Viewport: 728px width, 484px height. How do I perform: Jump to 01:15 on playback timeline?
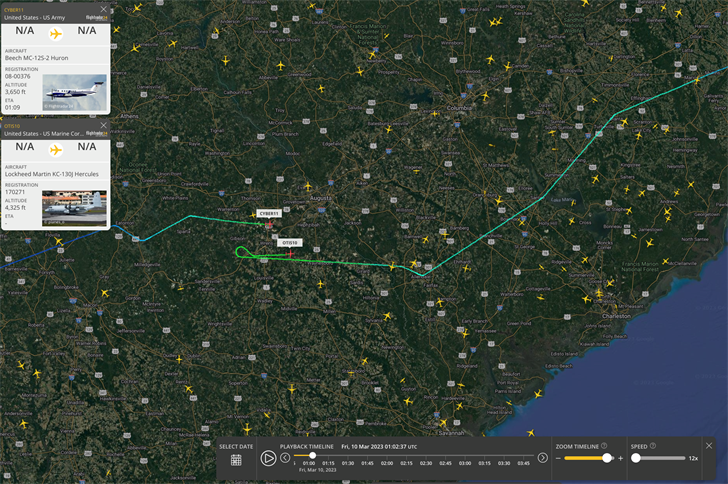tap(328, 463)
